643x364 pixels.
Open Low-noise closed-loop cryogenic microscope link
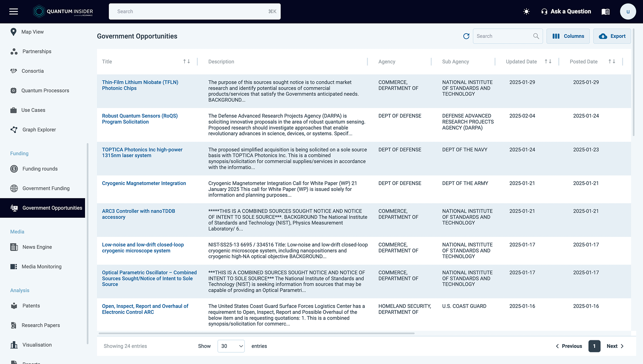coord(143,247)
